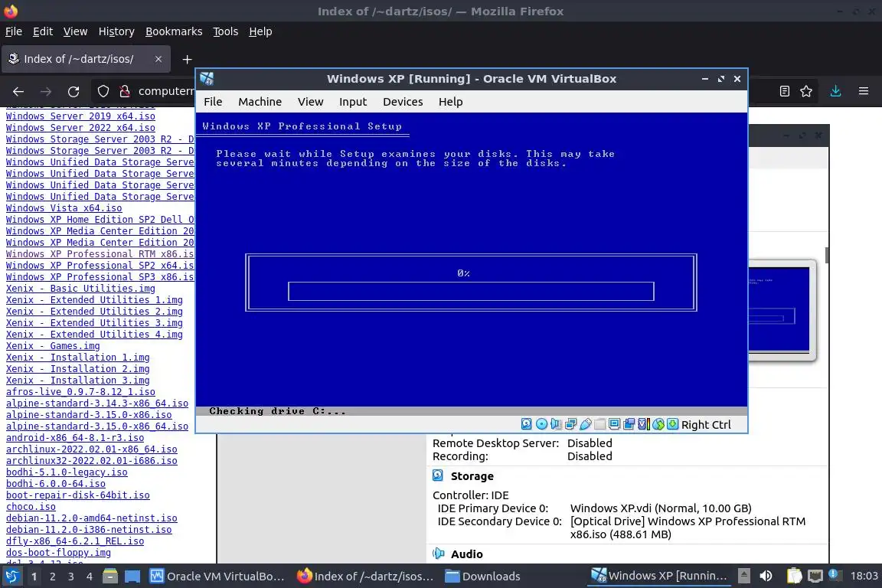The width and height of the screenshot is (882, 588).
Task: Open a new Firefox tab with plus button
Action: tap(188, 59)
